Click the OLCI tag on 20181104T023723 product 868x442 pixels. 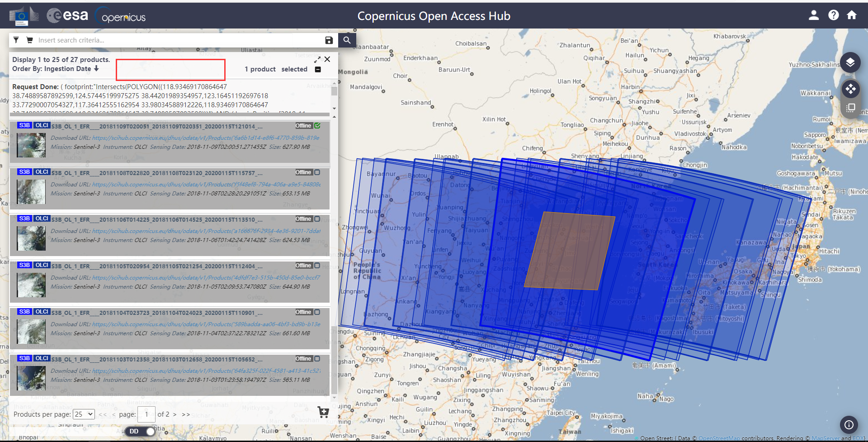[x=42, y=312]
